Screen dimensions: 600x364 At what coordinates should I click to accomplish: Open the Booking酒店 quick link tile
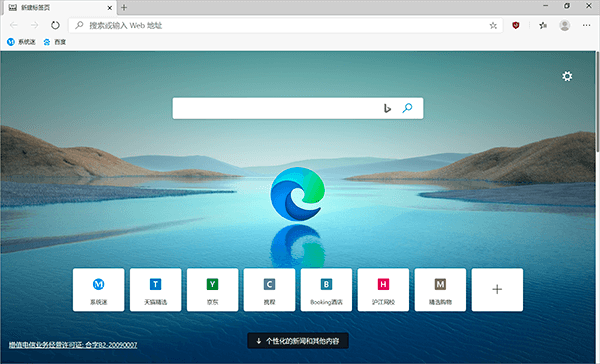point(326,290)
